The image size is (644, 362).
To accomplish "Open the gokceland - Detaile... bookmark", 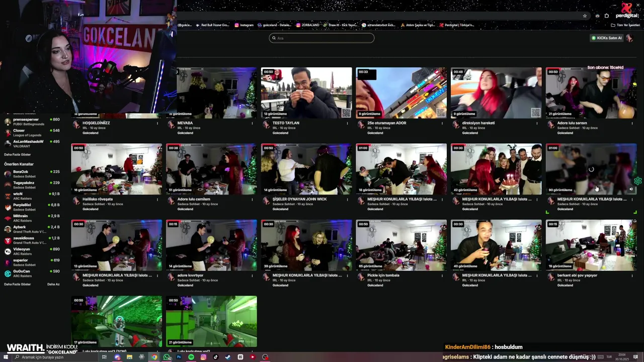I will (275, 25).
